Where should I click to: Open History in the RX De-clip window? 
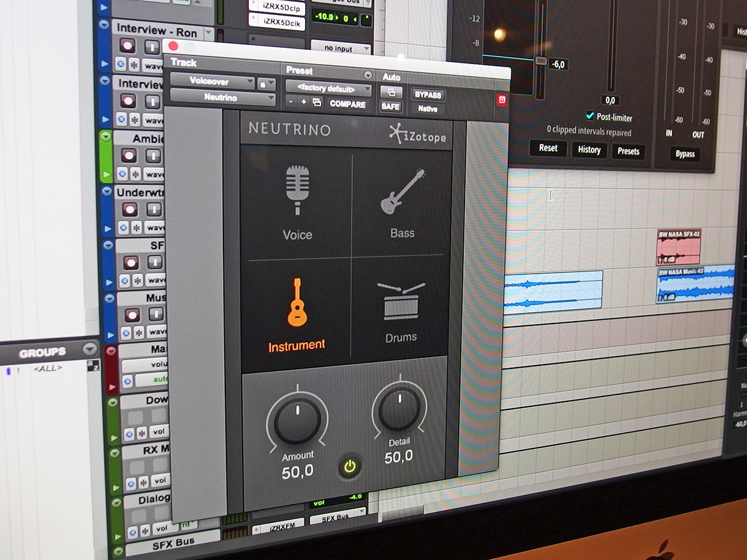coord(589,149)
